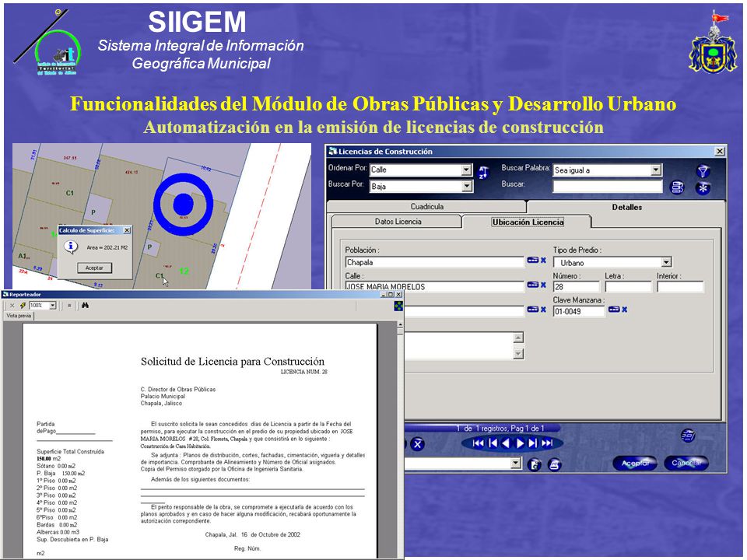This screenshot has height=560, width=747.
Task: Step to previous record
Action: pyautogui.click(x=506, y=443)
